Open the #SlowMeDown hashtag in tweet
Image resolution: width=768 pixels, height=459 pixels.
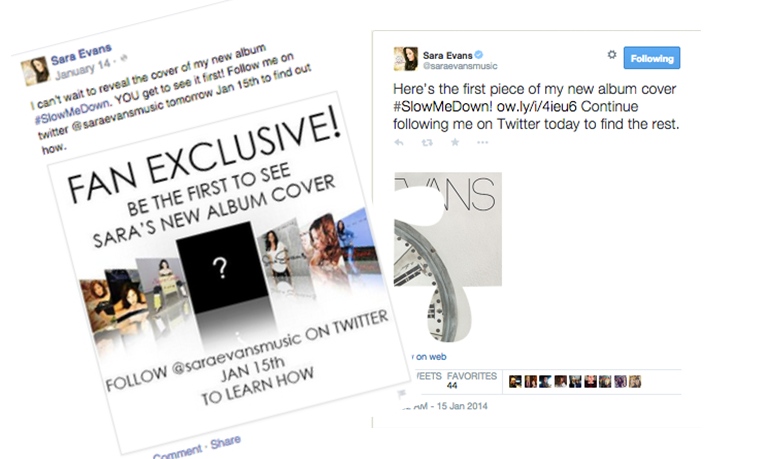tap(443, 106)
